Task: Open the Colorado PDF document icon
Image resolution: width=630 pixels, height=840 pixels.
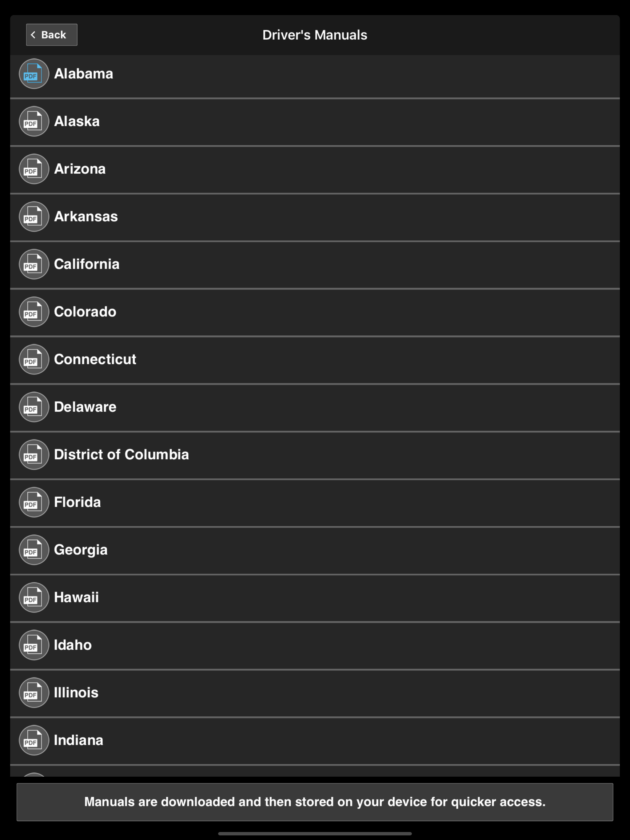Action: coord(34,311)
